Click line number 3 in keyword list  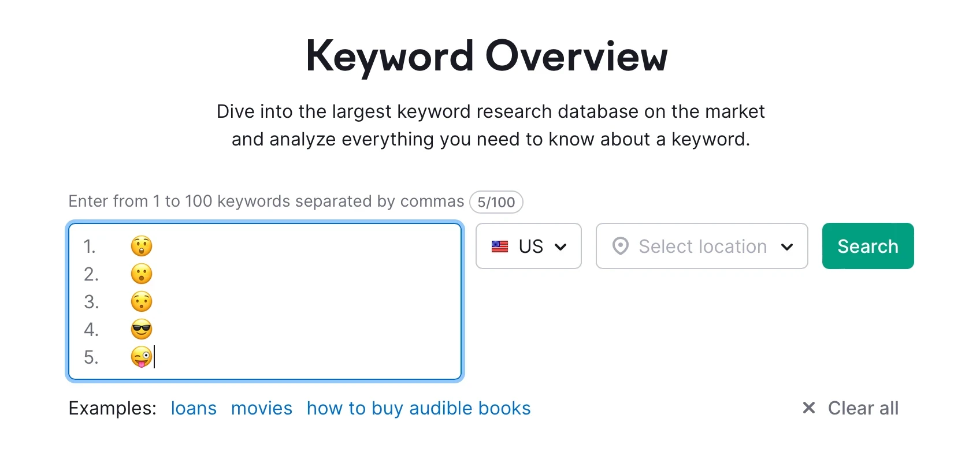91,302
